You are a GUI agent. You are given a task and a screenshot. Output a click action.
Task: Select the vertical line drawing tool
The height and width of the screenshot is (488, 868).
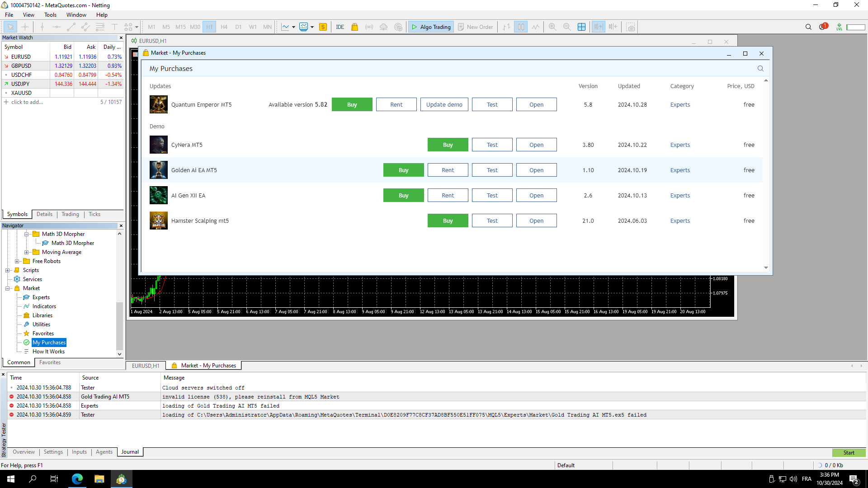(x=42, y=27)
